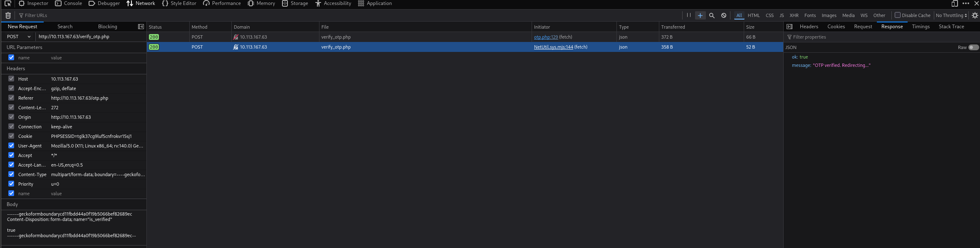This screenshot has width=980, height=248.
Task: Open the Debugger panel
Action: coord(104,3)
